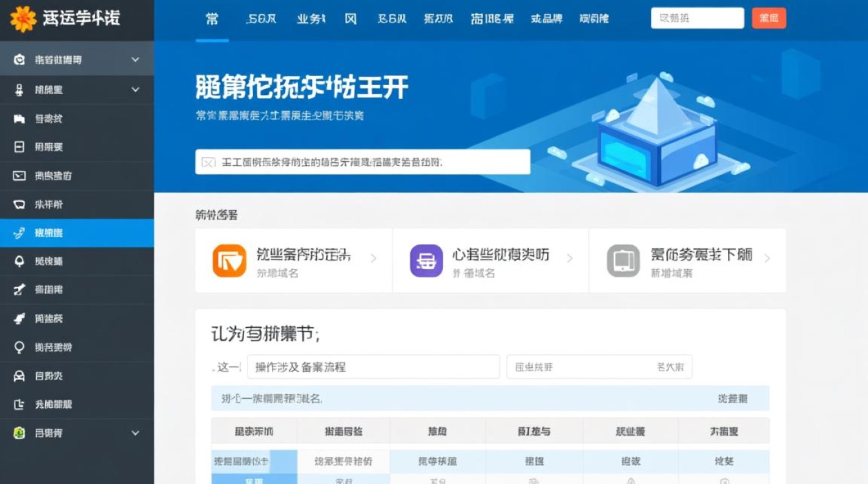Click the gray tablet card icon
The image size is (868, 484).
[623, 261]
